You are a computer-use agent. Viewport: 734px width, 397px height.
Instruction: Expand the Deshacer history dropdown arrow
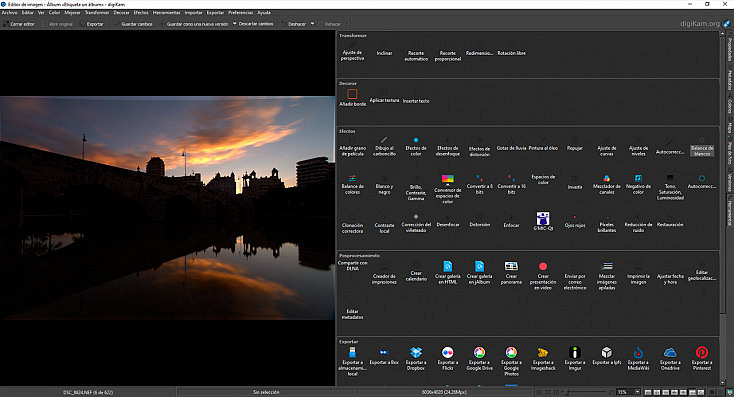tap(312, 23)
